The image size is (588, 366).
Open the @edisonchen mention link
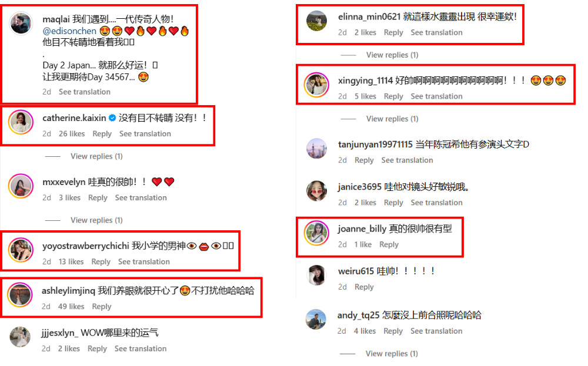69,31
